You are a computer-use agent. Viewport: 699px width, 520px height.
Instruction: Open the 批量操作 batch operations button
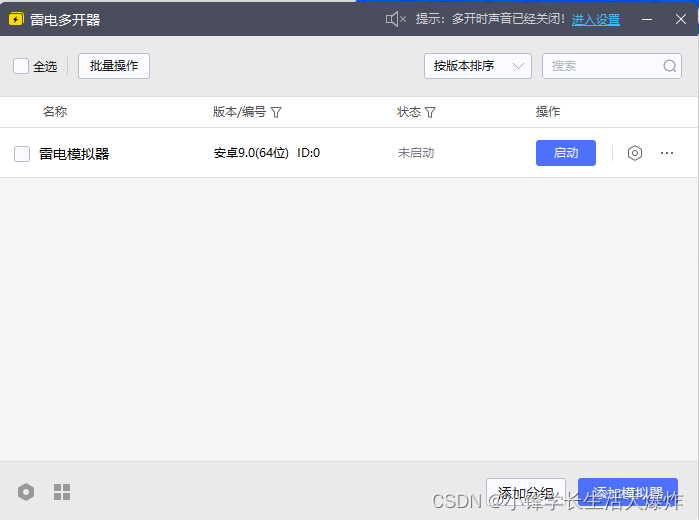(114, 66)
